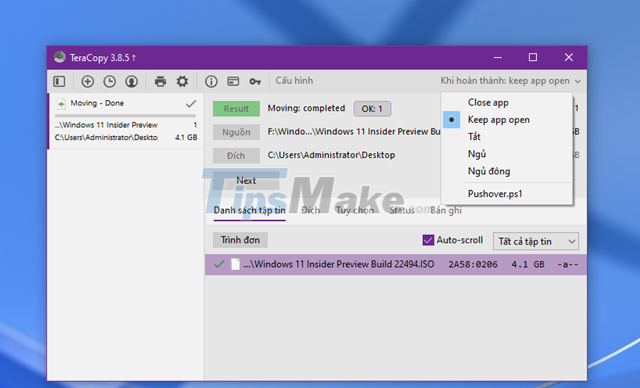Click the OK: 1 badge button

[372, 109]
